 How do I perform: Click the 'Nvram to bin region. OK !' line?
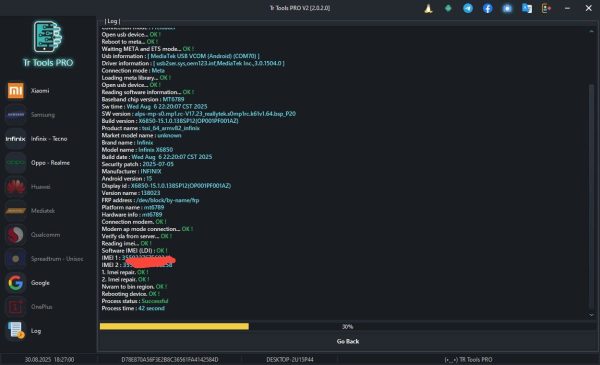click(134, 287)
